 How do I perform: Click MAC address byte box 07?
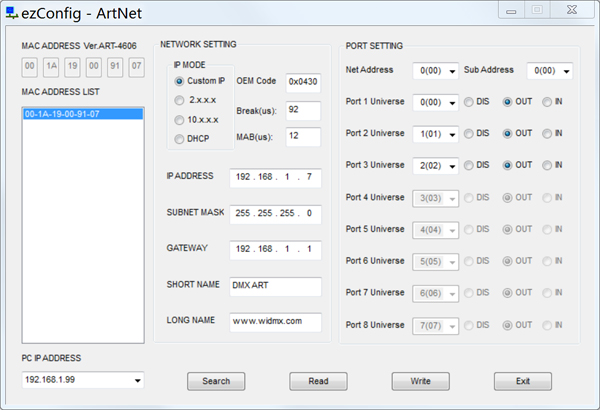pos(137,67)
